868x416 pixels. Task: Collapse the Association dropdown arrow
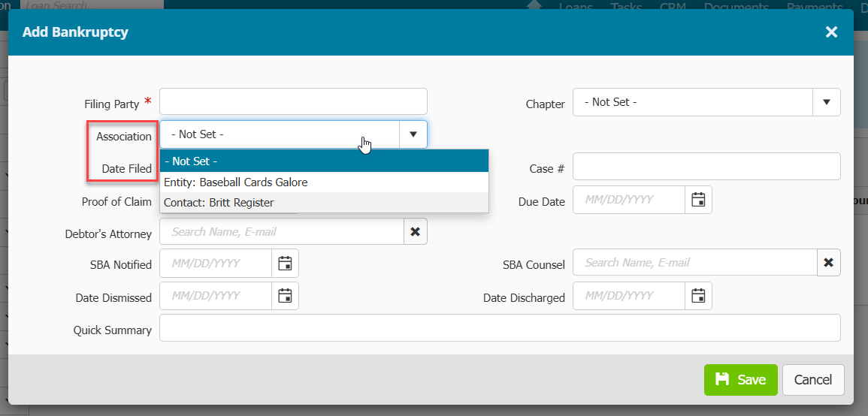[x=413, y=134]
